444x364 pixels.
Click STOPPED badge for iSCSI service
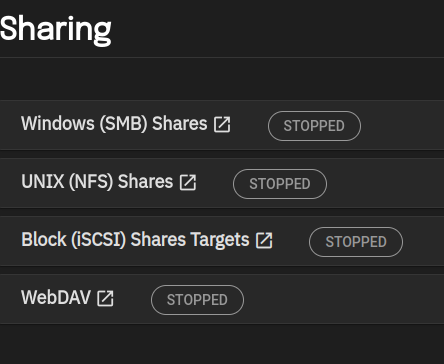[x=356, y=242]
